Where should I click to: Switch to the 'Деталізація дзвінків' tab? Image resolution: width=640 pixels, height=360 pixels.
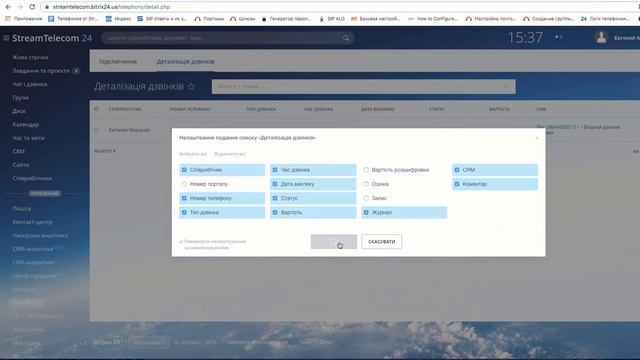pos(185,62)
